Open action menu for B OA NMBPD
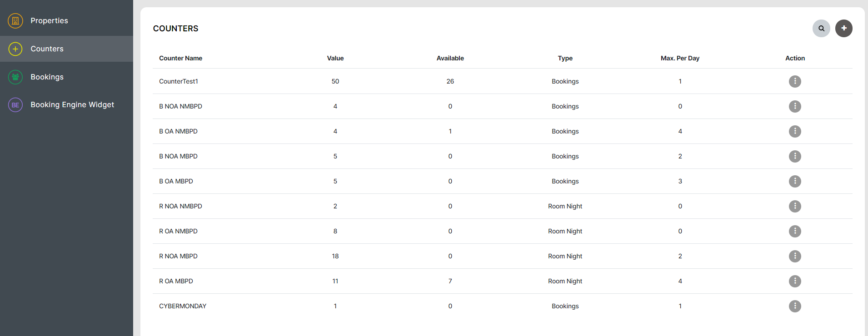 pyautogui.click(x=795, y=131)
